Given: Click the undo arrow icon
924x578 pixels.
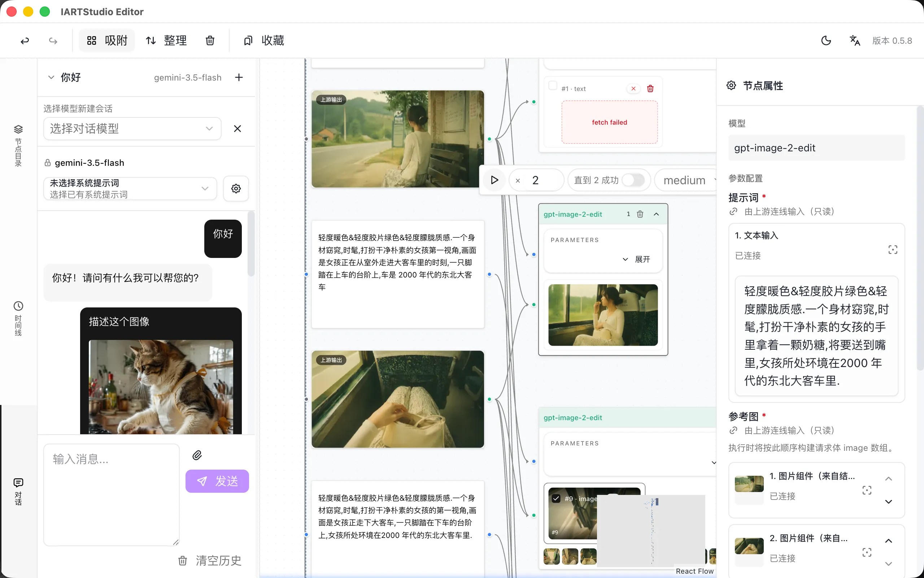Looking at the screenshot, I should [25, 40].
